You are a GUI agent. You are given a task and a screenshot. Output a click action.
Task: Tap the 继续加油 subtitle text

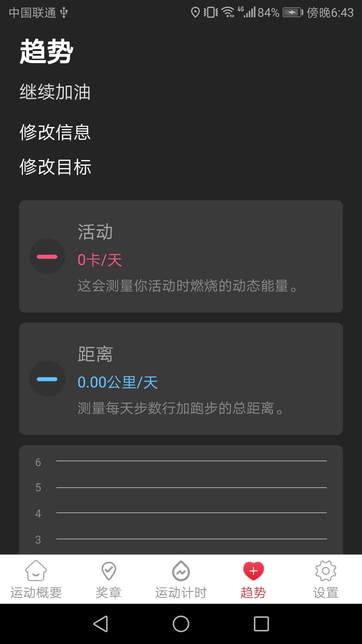(55, 92)
